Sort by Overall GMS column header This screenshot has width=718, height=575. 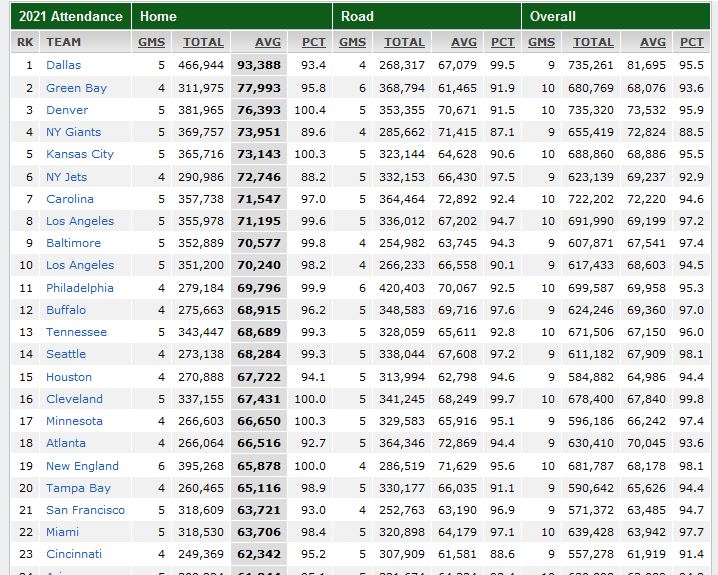541,42
